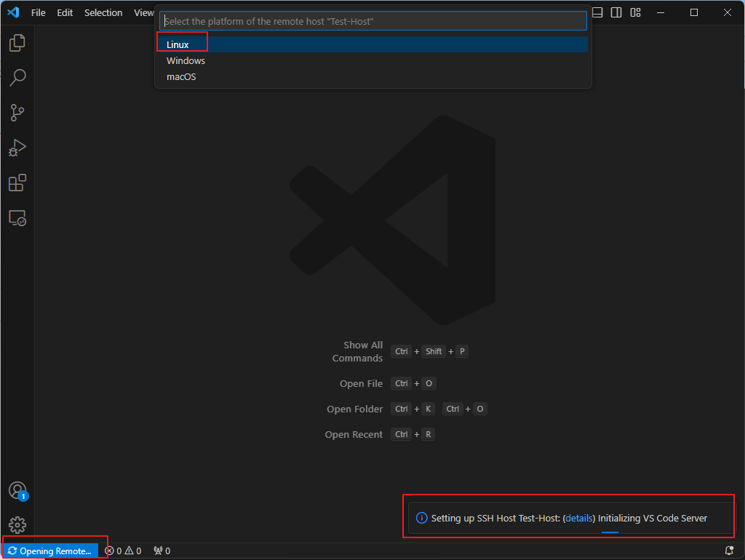Open the Extensions view icon
Viewport: 745px width, 560px height.
click(17, 183)
